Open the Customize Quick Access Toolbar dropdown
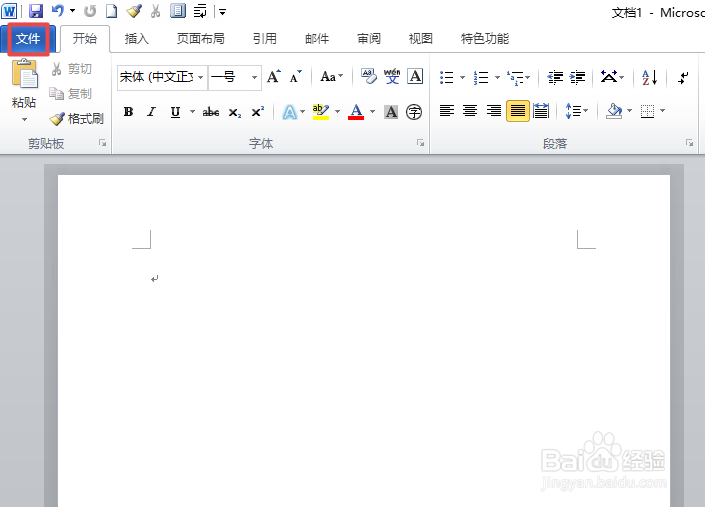 (x=223, y=12)
